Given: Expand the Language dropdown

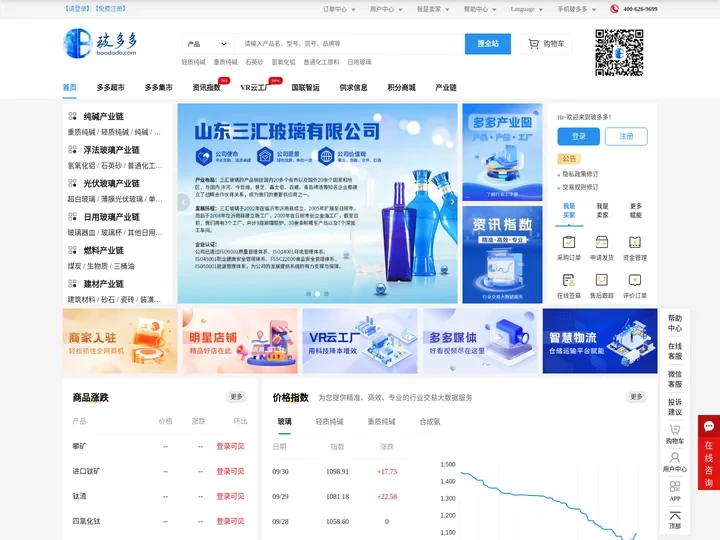Looking at the screenshot, I should 527,9.
